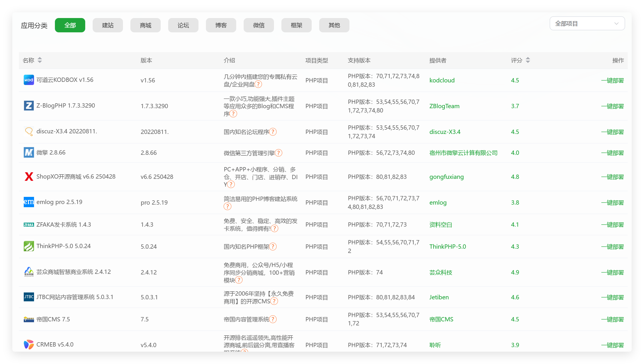Open the 全部项目 dropdown
The height and width of the screenshot is (364, 644).
(587, 23)
